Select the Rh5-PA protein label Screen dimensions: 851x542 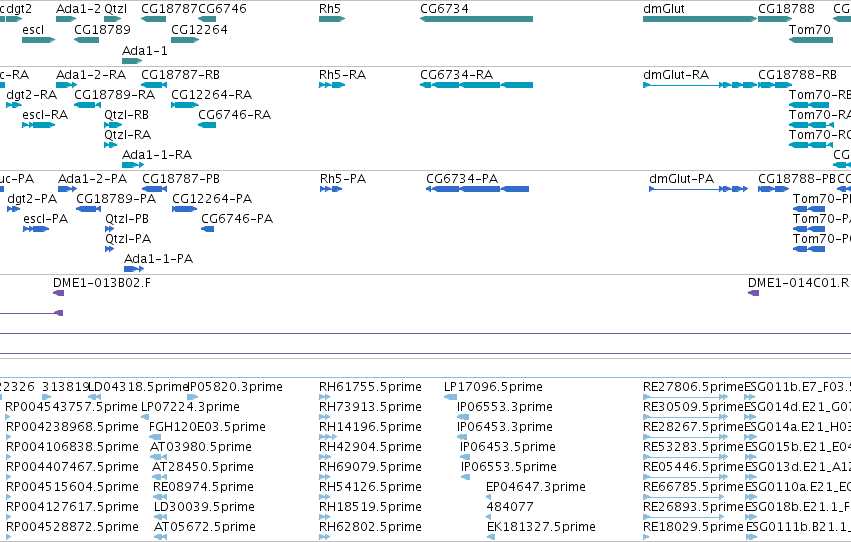tap(343, 179)
